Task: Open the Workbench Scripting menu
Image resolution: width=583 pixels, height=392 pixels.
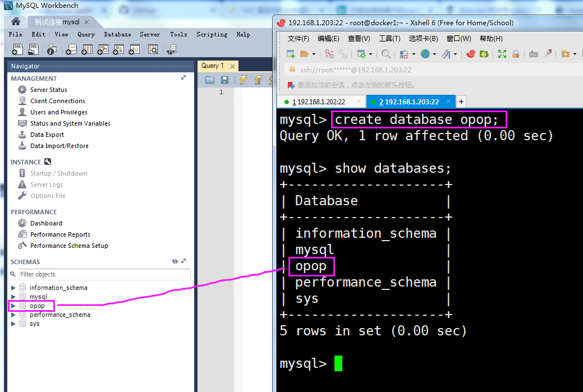Action: pyautogui.click(x=212, y=34)
